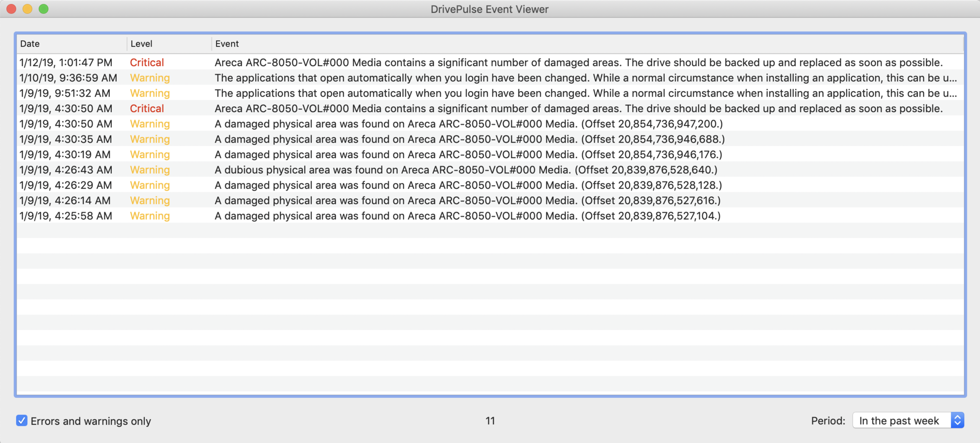This screenshot has width=980, height=443.
Task: Click the 1/9/19, 4:26:29 AM date cell
Action: (x=66, y=185)
